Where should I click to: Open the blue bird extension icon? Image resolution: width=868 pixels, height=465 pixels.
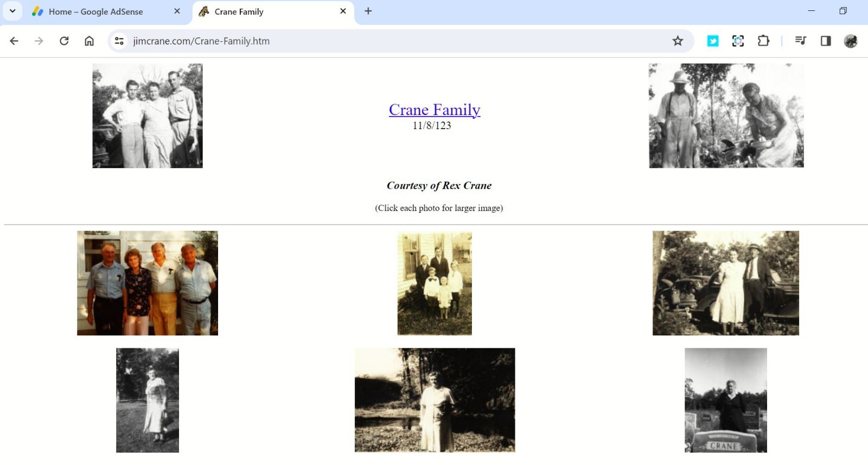713,41
